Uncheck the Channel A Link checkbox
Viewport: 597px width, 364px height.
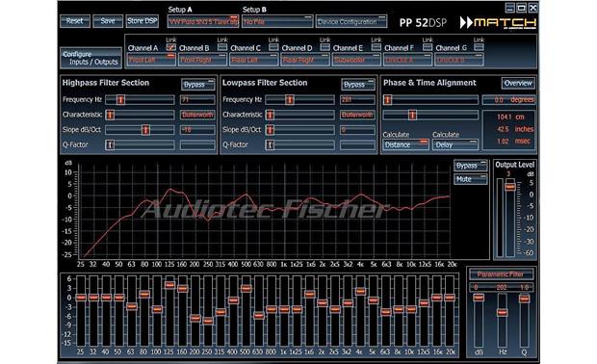(171, 47)
